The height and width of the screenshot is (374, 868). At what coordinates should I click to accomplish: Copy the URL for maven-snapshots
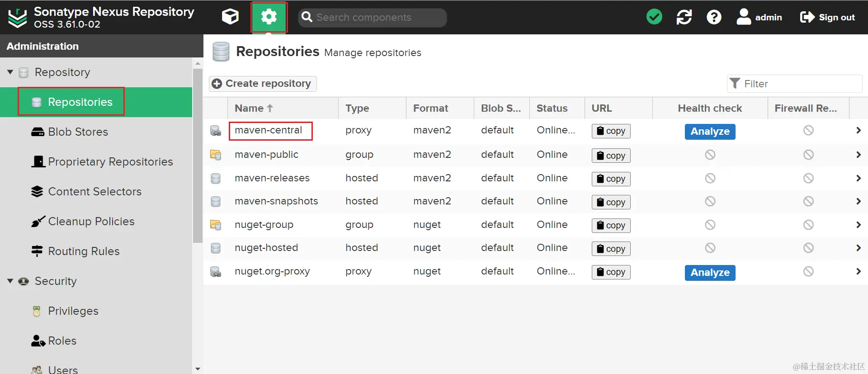(611, 202)
